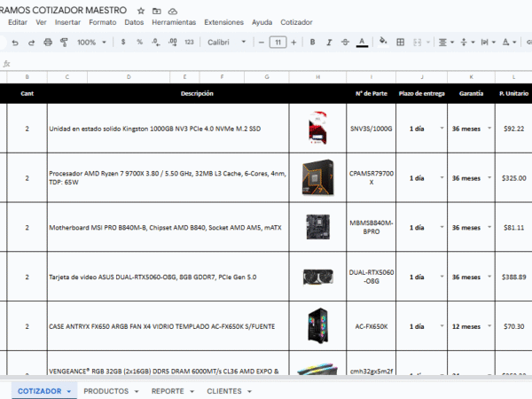
Task: Open the Calibri font dropdown
Action: 227,42
